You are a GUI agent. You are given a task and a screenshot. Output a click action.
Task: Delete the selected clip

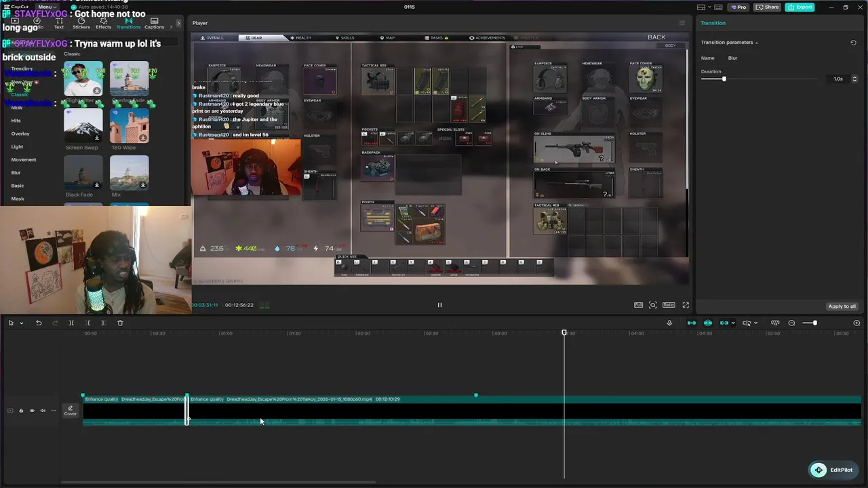pos(120,323)
